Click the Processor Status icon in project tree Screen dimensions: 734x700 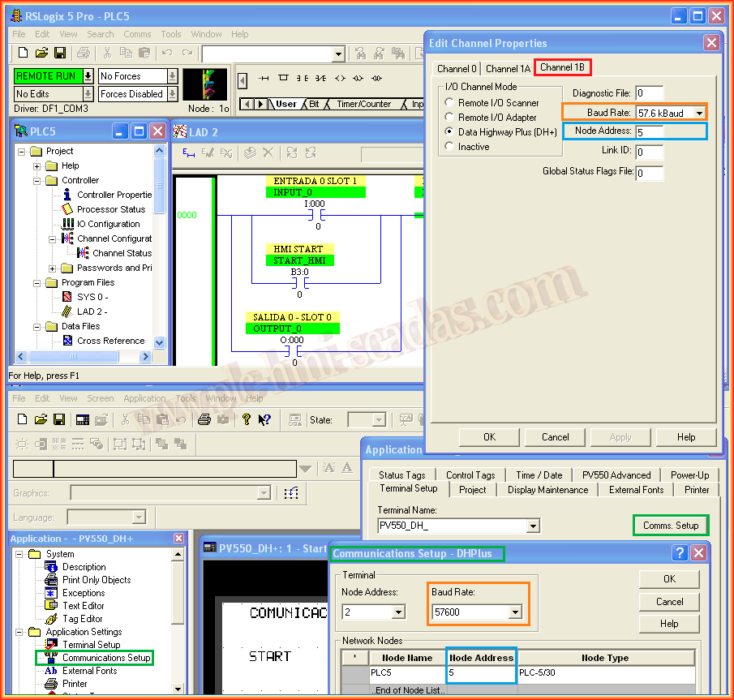(67, 209)
